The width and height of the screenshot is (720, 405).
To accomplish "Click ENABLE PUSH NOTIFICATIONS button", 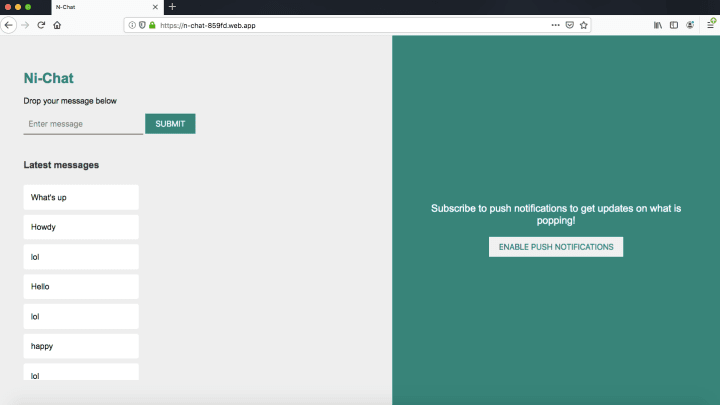I will tap(556, 247).
